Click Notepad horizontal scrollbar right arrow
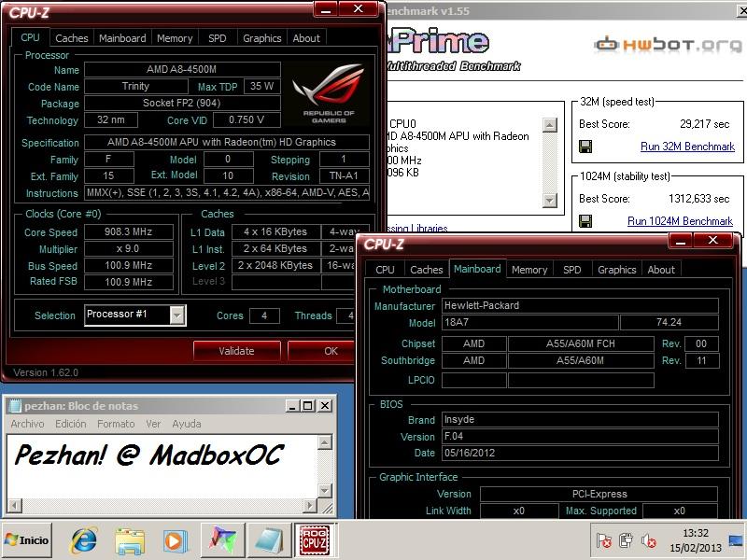This screenshot has height=560, width=747. click(310, 505)
